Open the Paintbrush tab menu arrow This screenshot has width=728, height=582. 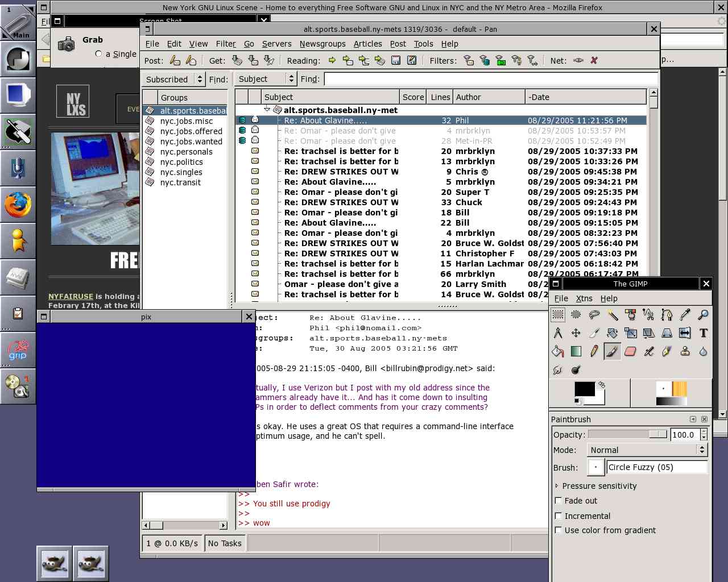(x=693, y=419)
